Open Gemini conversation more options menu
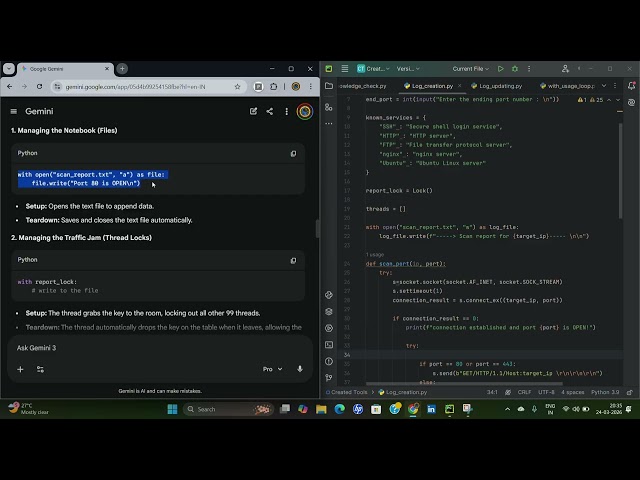Screen dimensions: 640x480 (287, 111)
